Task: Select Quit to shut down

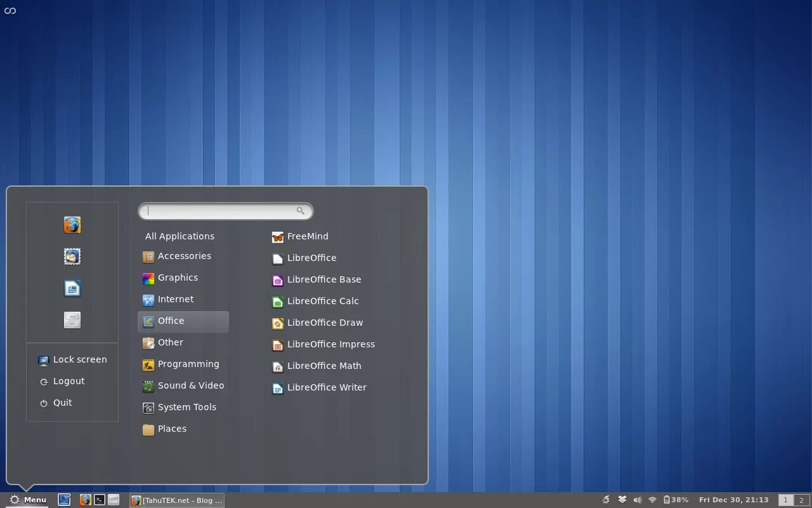Action: pyautogui.click(x=56, y=403)
